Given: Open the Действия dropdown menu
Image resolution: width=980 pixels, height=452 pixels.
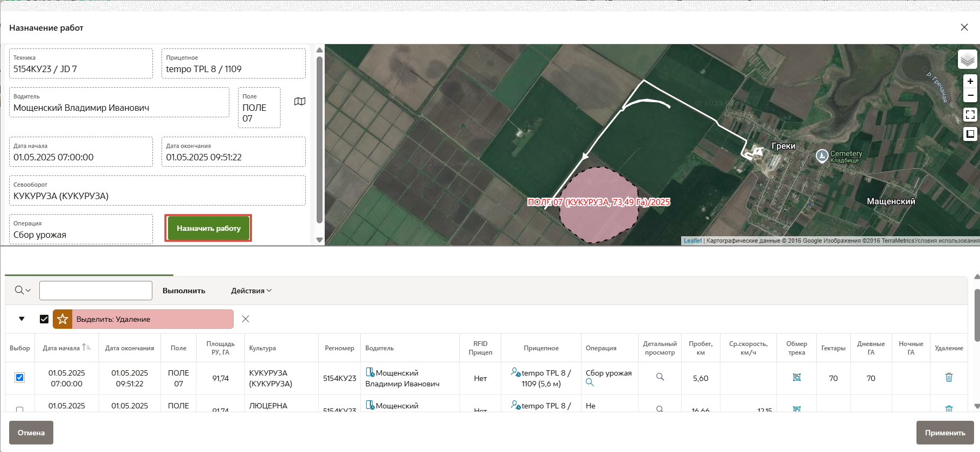Looking at the screenshot, I should pyautogui.click(x=251, y=291).
